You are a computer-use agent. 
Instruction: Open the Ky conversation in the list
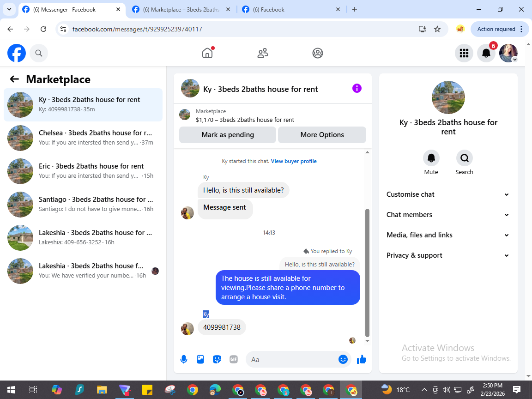tap(83, 104)
